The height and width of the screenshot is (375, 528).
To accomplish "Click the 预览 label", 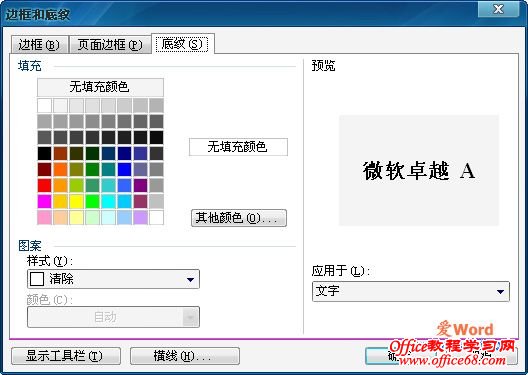I will pyautogui.click(x=323, y=66).
